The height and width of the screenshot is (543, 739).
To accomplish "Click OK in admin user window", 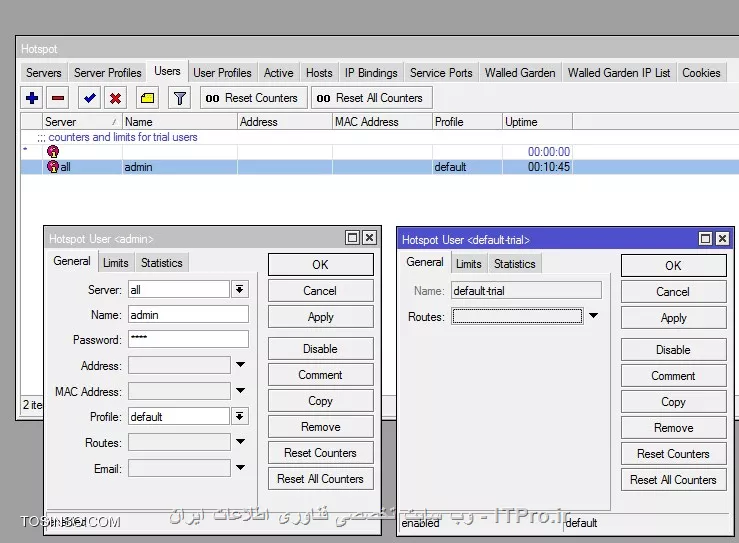I will pos(320,264).
